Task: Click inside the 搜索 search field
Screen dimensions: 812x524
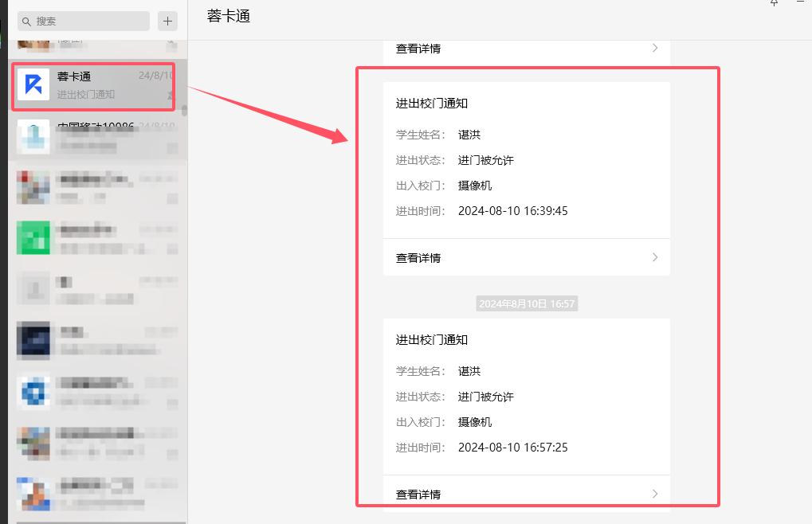Action: (x=88, y=22)
